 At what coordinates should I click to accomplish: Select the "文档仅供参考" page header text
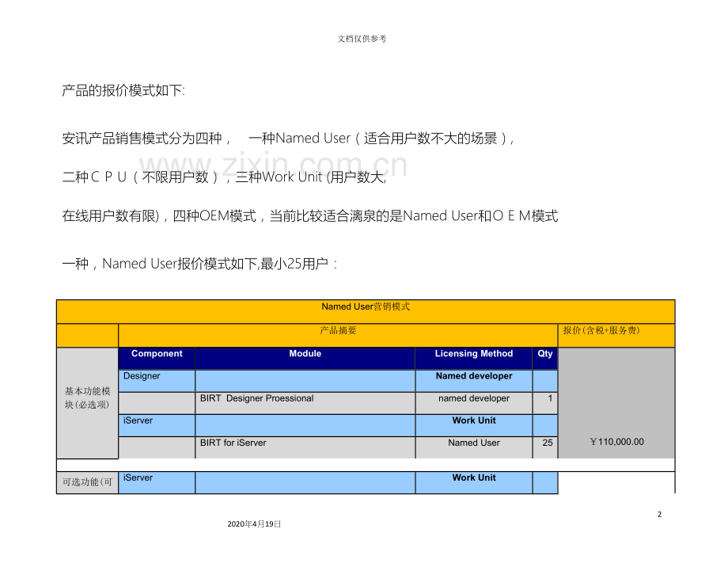362,39
